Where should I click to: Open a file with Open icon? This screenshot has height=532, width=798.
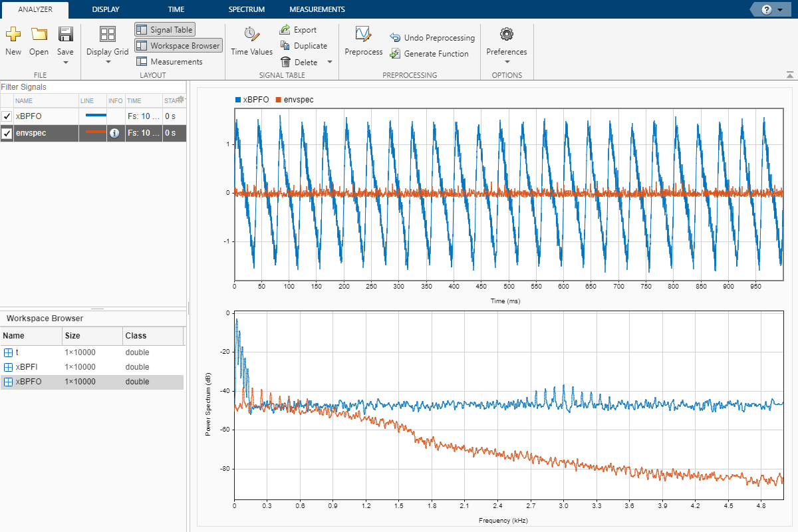pyautogui.click(x=39, y=35)
